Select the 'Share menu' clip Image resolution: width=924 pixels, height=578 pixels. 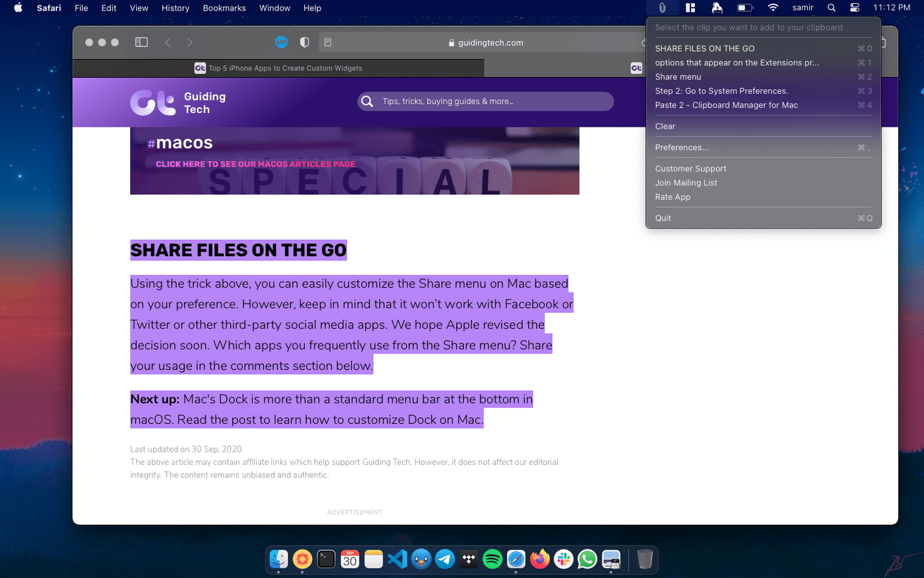click(x=763, y=76)
